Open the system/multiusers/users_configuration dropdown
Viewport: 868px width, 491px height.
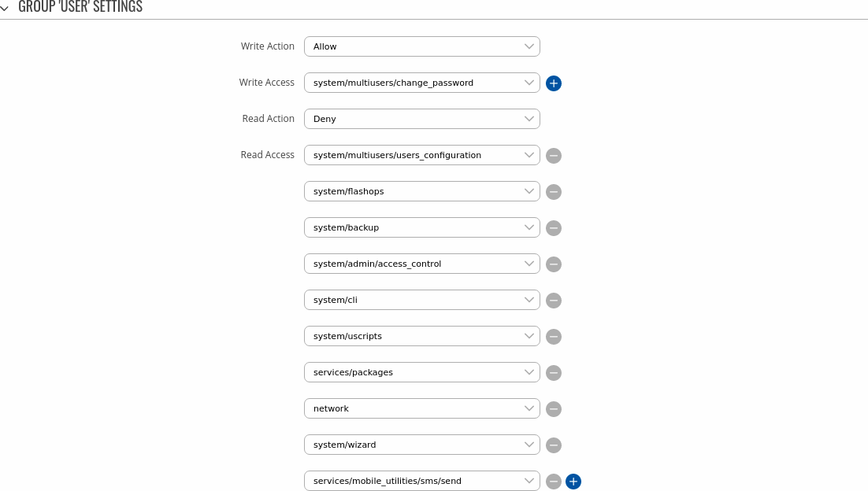point(421,155)
